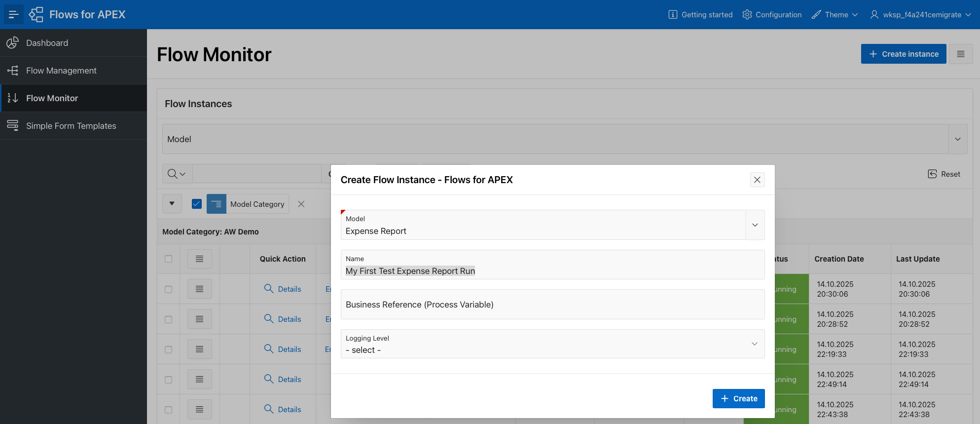This screenshot has height=424, width=980.
Task: Open row menu for 22:43:38 instance
Action: tap(200, 409)
